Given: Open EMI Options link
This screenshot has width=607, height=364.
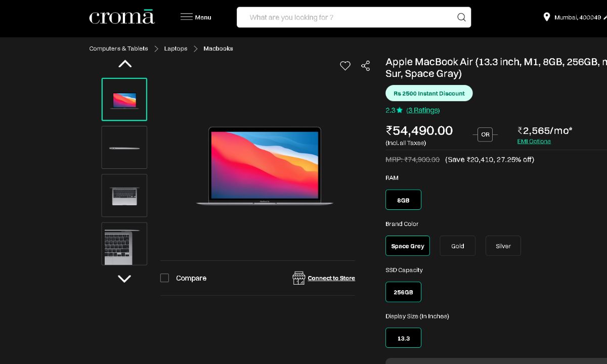Looking at the screenshot, I should coord(534,142).
